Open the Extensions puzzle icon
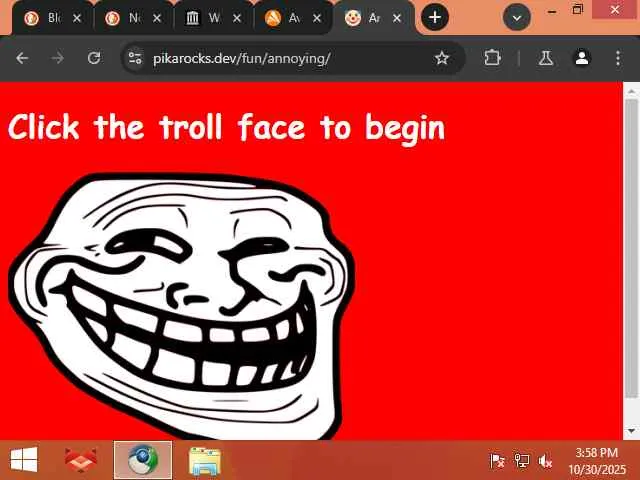This screenshot has width=640, height=480. [x=492, y=58]
